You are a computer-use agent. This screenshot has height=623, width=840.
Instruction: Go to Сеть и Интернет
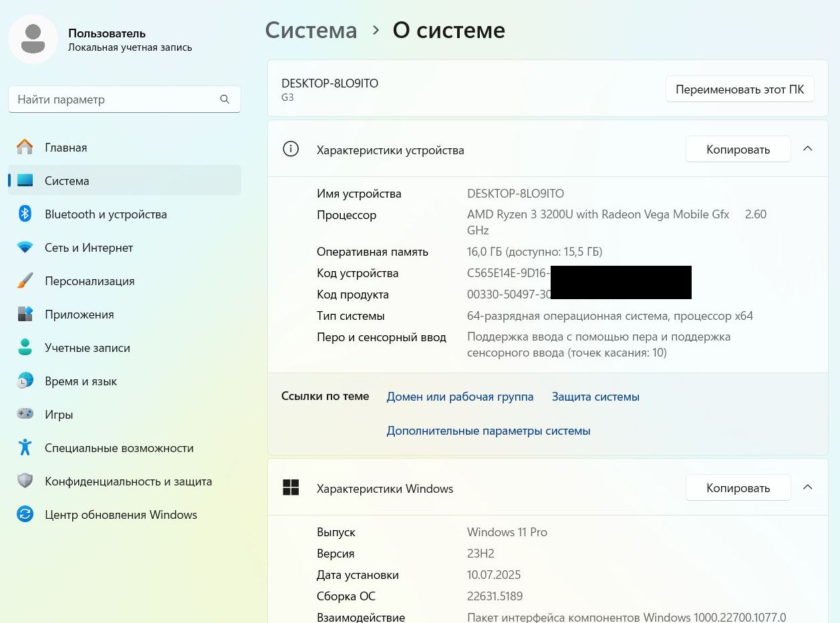pos(124,247)
